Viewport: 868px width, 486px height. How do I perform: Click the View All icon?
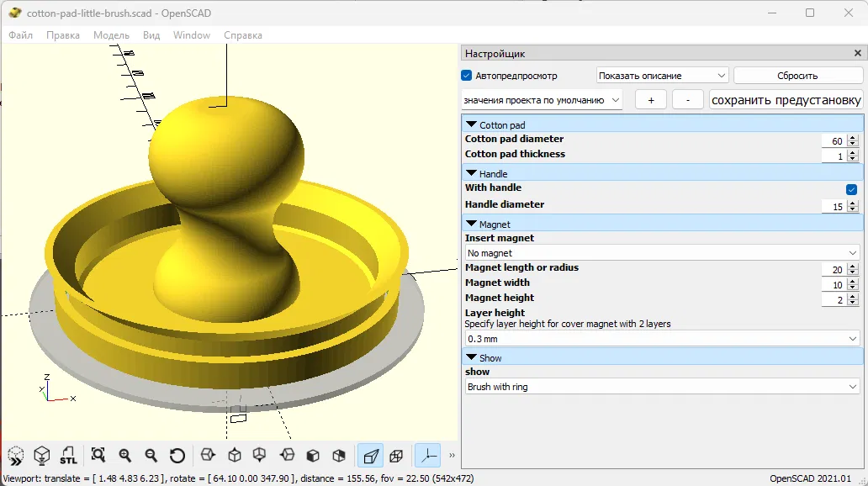98,456
